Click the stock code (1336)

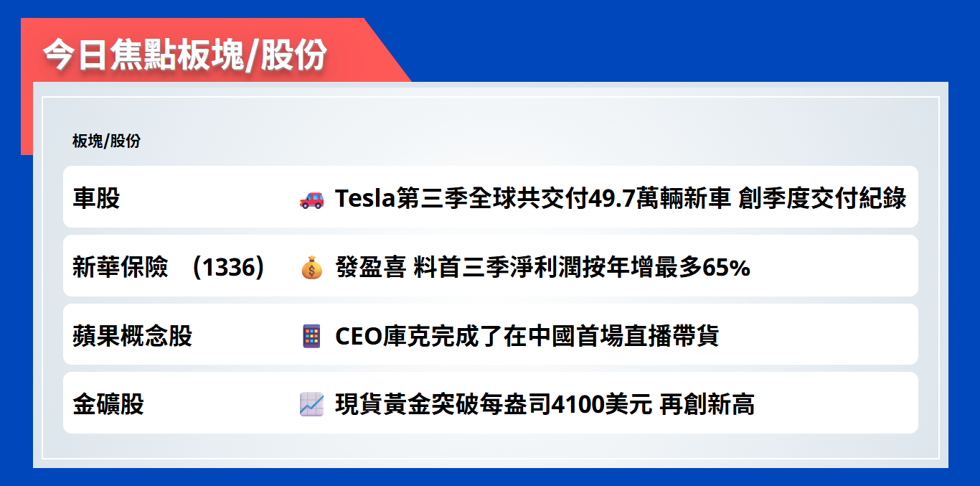[229, 267]
